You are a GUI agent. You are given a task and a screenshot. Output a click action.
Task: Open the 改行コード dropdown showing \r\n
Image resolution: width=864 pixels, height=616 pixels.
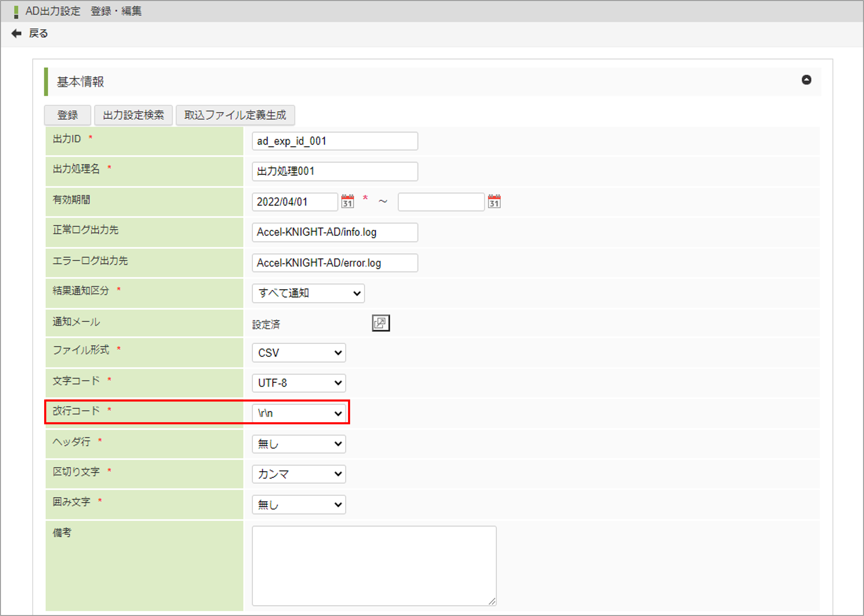299,413
